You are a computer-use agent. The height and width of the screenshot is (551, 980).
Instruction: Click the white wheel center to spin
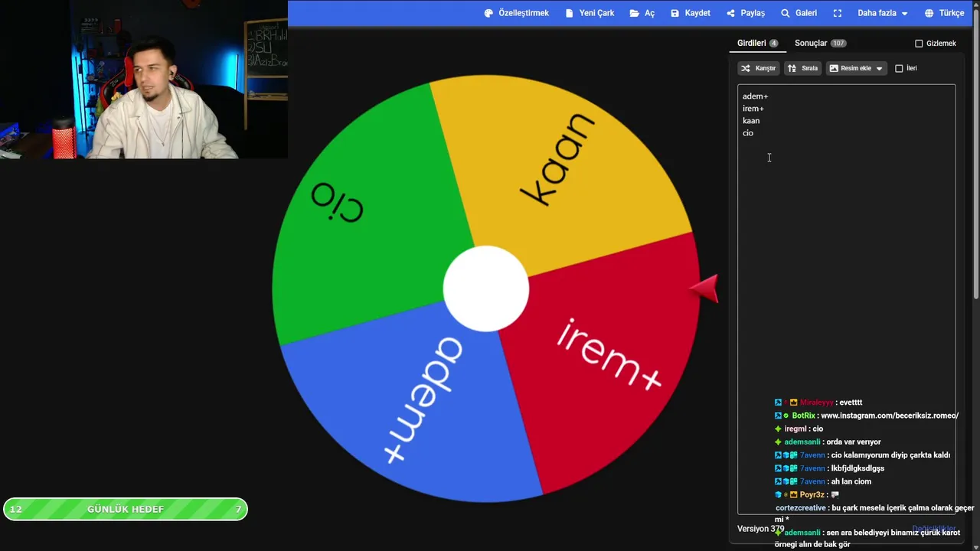coord(485,289)
